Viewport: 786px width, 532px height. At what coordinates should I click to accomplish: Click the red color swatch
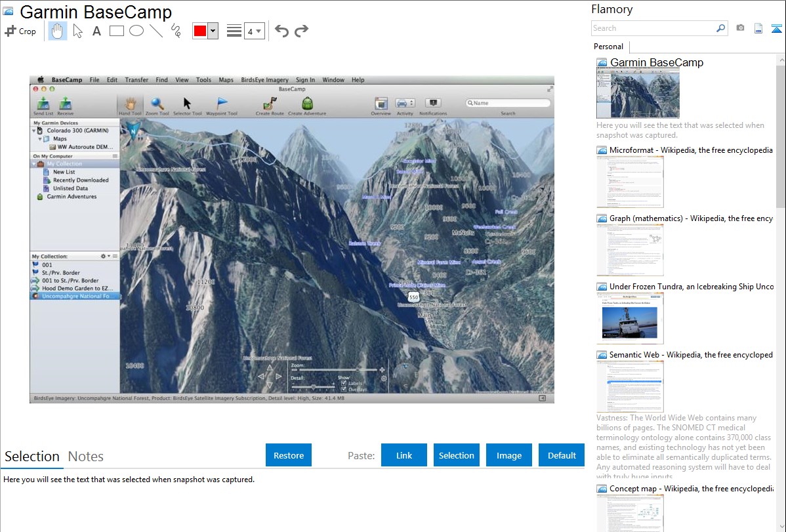(x=200, y=31)
